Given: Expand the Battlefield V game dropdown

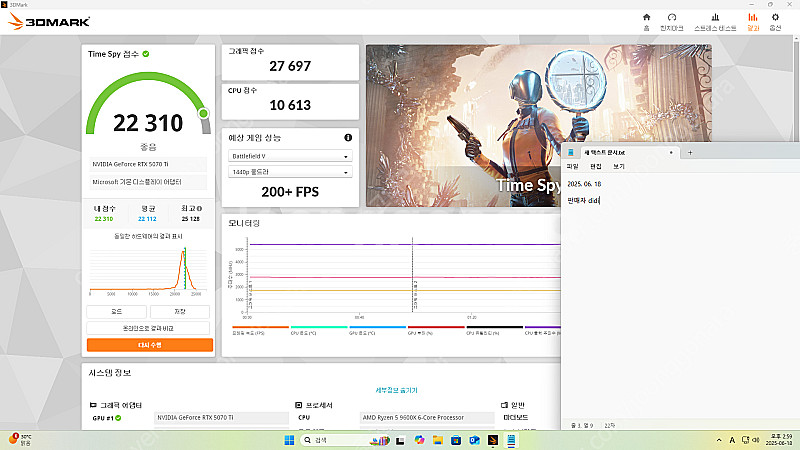Looking at the screenshot, I should coord(290,156).
